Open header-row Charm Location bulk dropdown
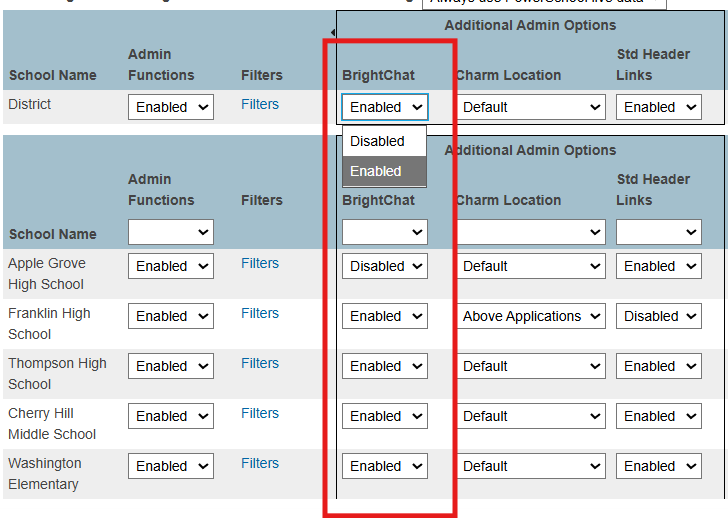 (531, 232)
